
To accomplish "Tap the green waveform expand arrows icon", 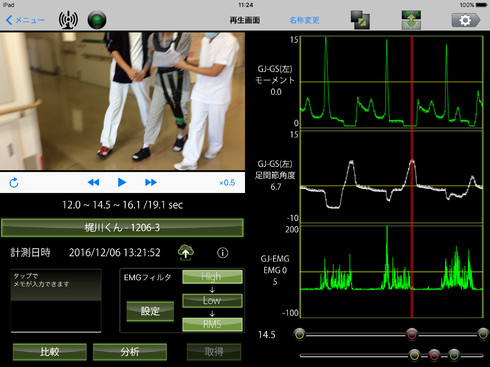I will coord(411,20).
